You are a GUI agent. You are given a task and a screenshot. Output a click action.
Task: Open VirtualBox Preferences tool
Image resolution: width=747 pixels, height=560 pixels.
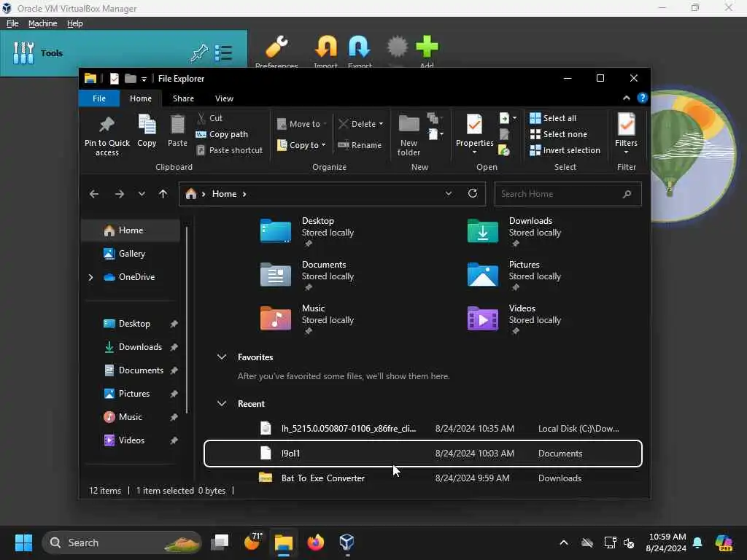click(x=276, y=52)
